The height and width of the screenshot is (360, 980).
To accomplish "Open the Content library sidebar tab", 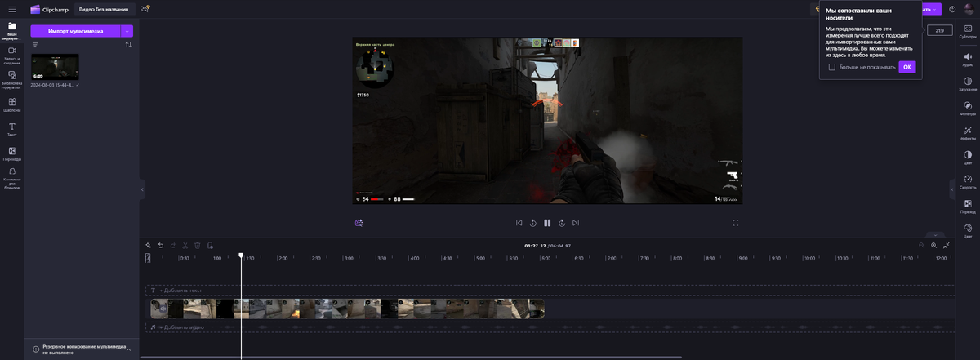I will pyautogui.click(x=12, y=78).
